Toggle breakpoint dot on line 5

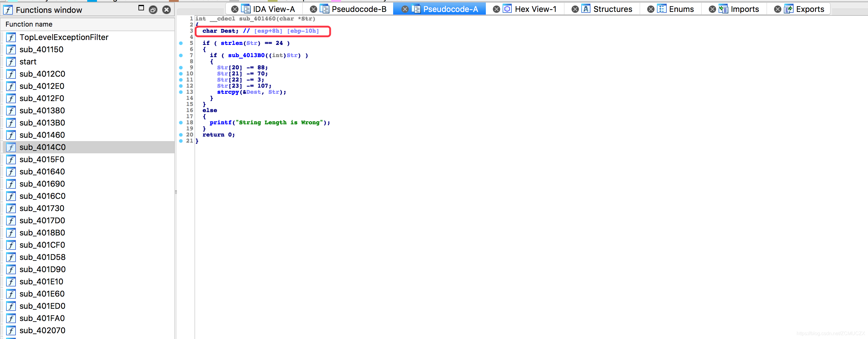[181, 43]
